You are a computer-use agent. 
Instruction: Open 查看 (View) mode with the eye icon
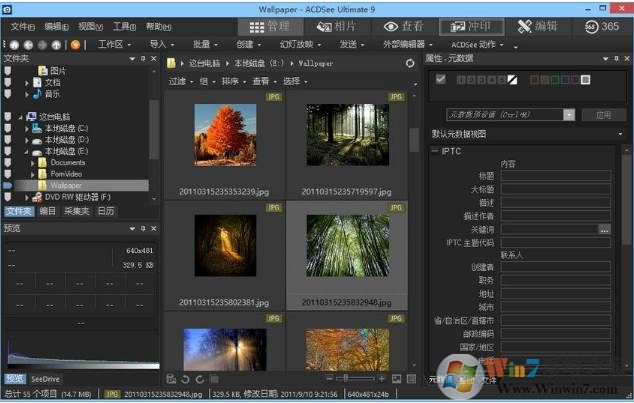398,26
